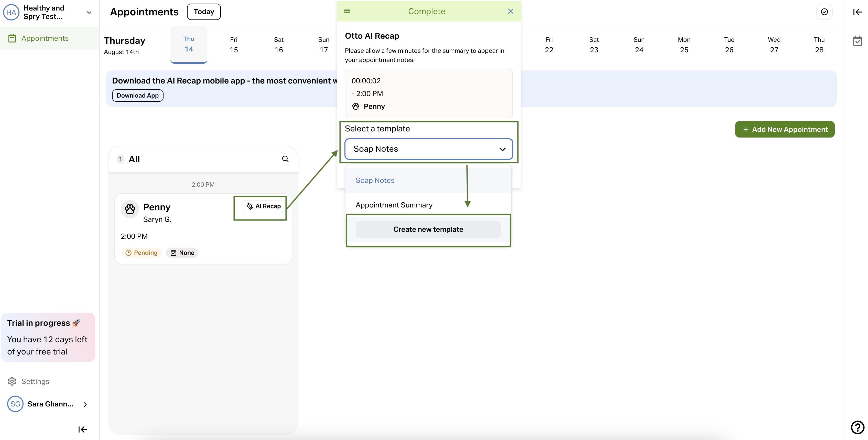Open the Soap Notes template dropdown
This screenshot has height=440, width=868.
pyautogui.click(x=428, y=149)
